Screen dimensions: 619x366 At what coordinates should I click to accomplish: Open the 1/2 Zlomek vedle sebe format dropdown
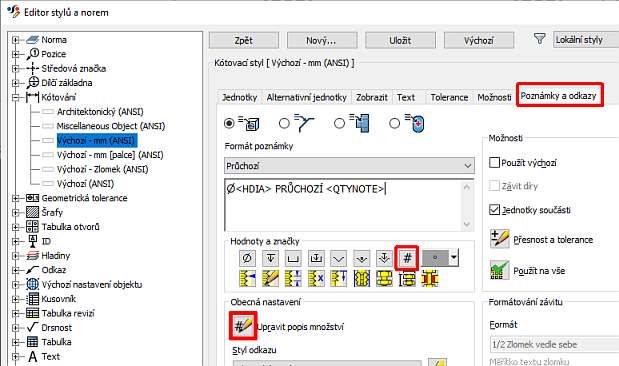pyautogui.click(x=554, y=344)
